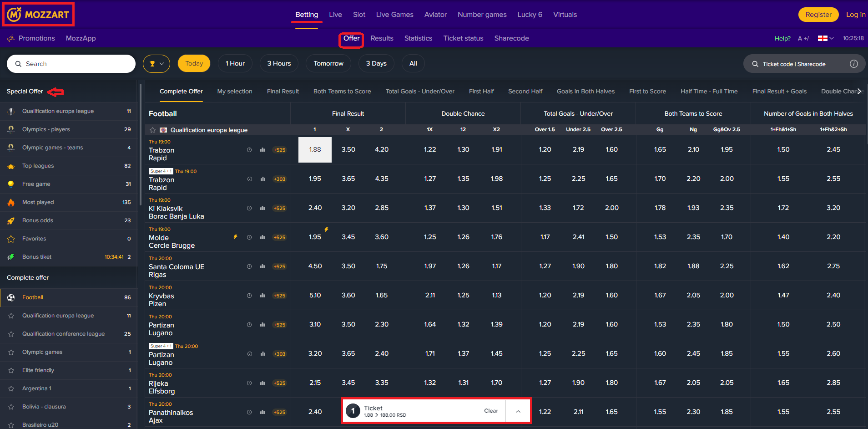
Task: Open Favorites in Special Offer
Action: (68, 239)
